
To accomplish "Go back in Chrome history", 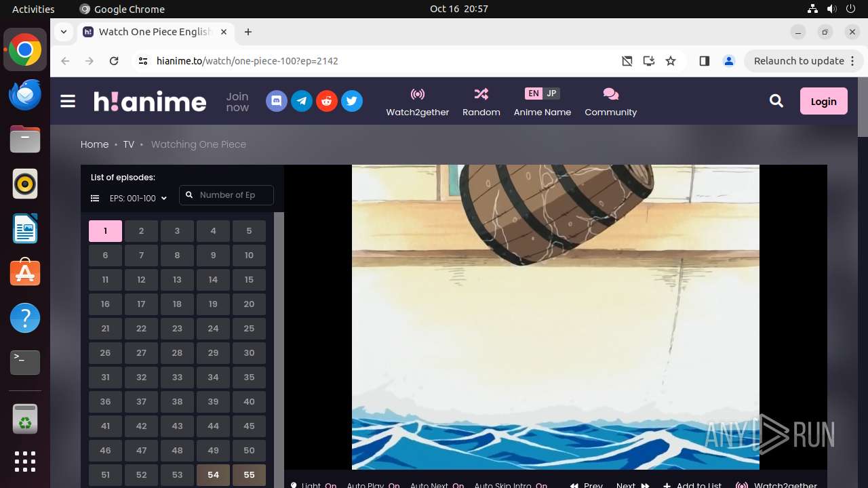I will tap(65, 61).
